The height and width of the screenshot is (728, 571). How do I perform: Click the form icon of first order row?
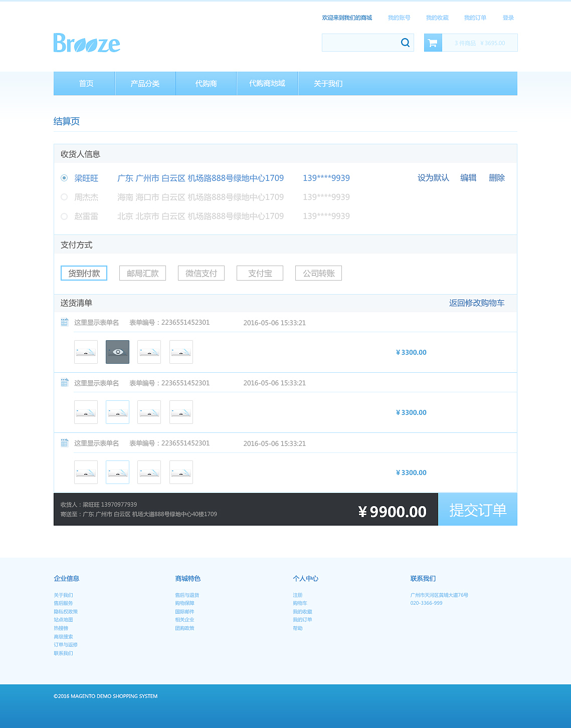[x=64, y=322]
